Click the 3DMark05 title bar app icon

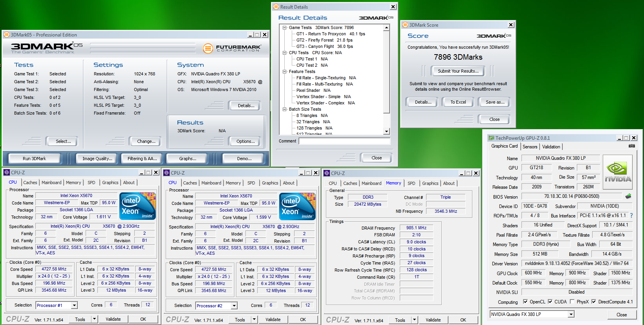(x=7, y=35)
